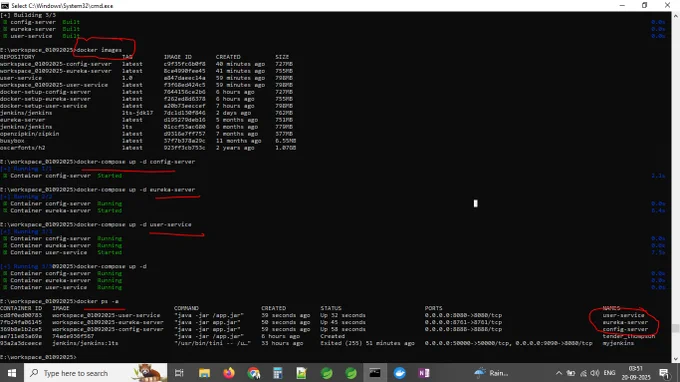
Task: Click the 'STATUS' column header
Action: click(x=331, y=308)
